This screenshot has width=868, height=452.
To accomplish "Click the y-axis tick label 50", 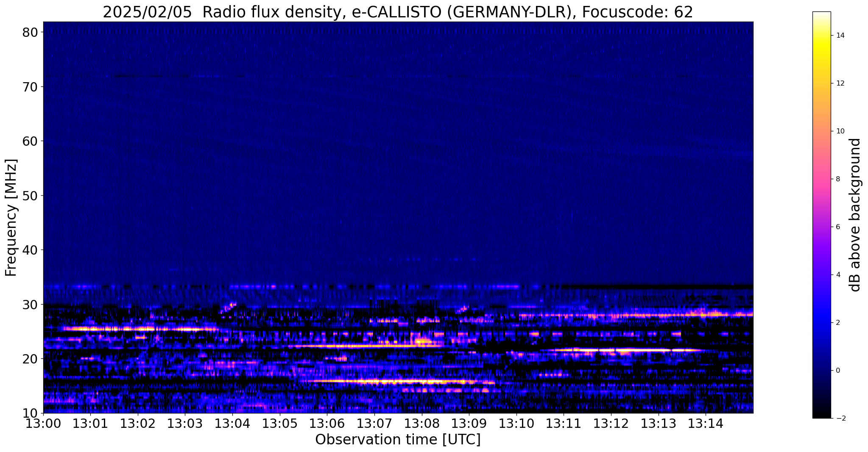I will click(x=31, y=195).
